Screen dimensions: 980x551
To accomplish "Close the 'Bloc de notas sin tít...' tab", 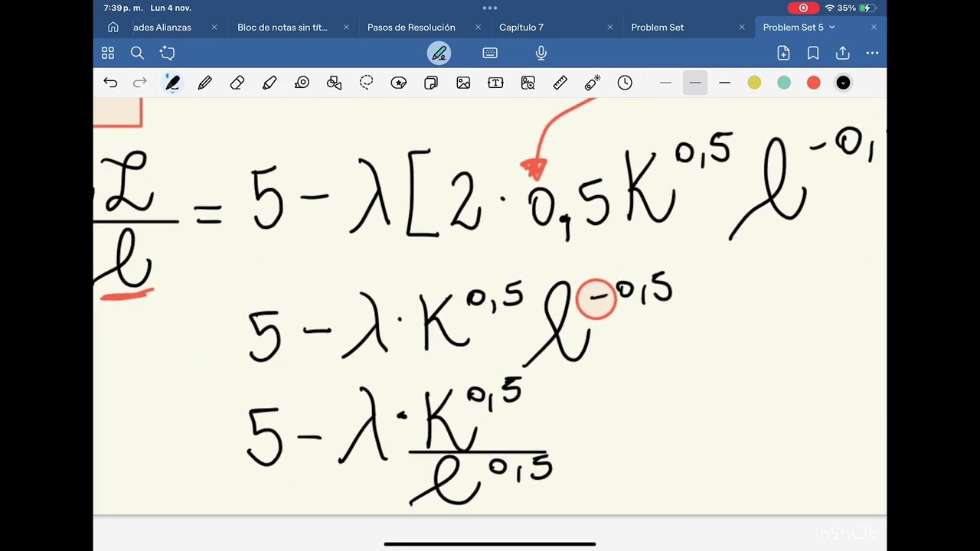I will click(346, 27).
